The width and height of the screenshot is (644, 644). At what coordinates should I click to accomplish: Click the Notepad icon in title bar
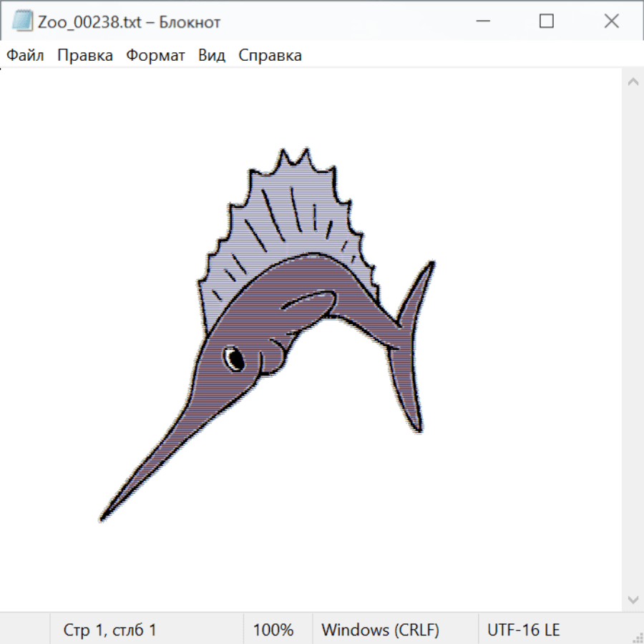(22, 21)
